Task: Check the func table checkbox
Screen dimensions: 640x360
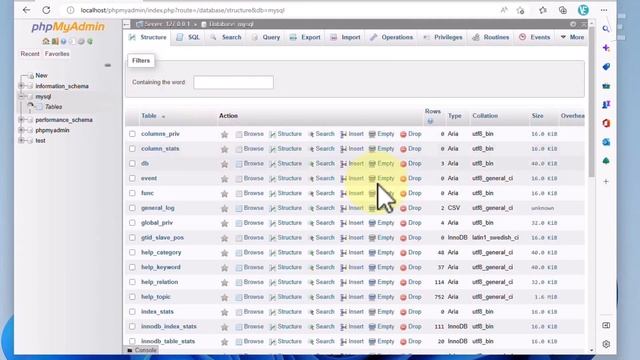Action: (132, 193)
